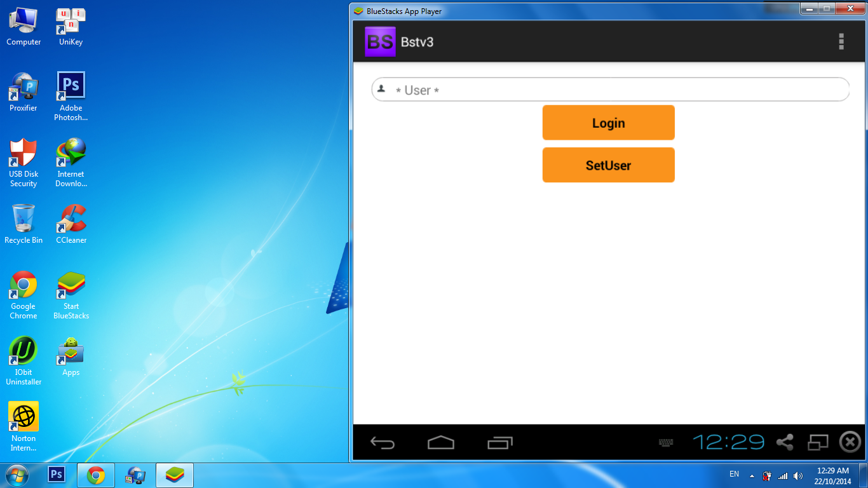Open Photoshop from the taskbar
This screenshot has height=488, width=868.
pyautogui.click(x=57, y=475)
